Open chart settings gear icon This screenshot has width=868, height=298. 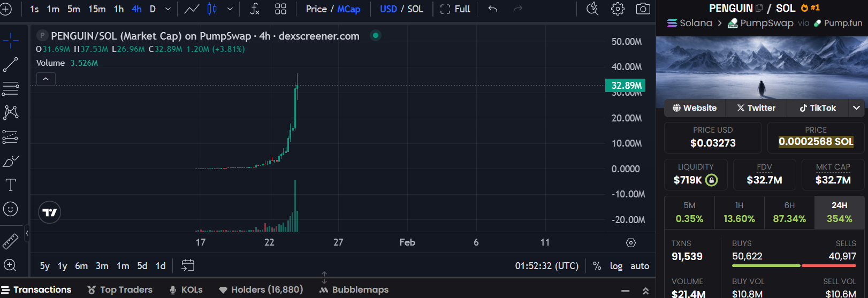pyautogui.click(x=618, y=9)
